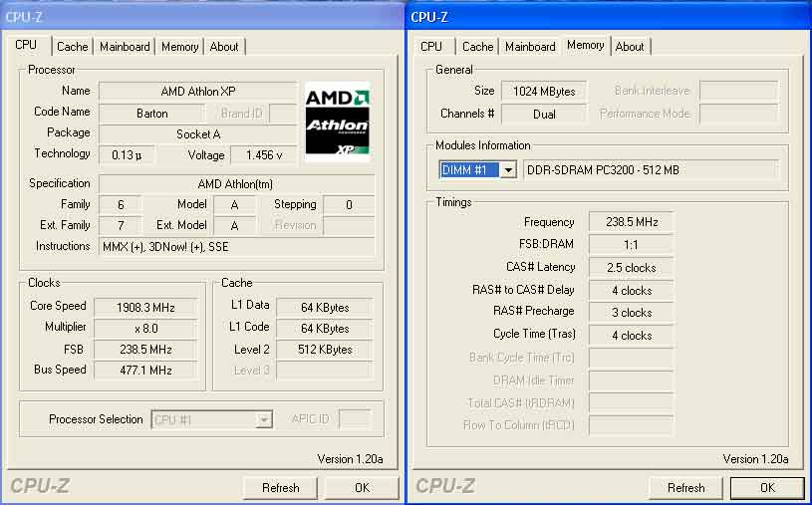
Task: Select the Package value Socket A
Action: [198, 134]
